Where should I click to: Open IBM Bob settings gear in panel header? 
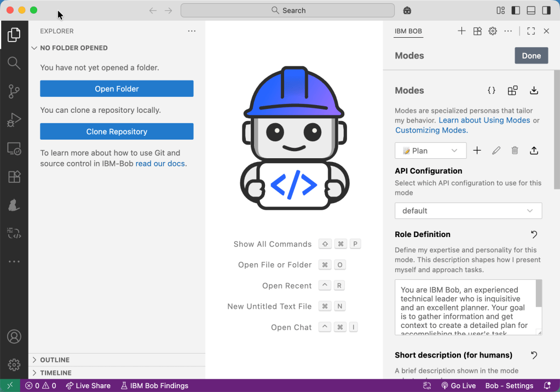pyautogui.click(x=493, y=31)
